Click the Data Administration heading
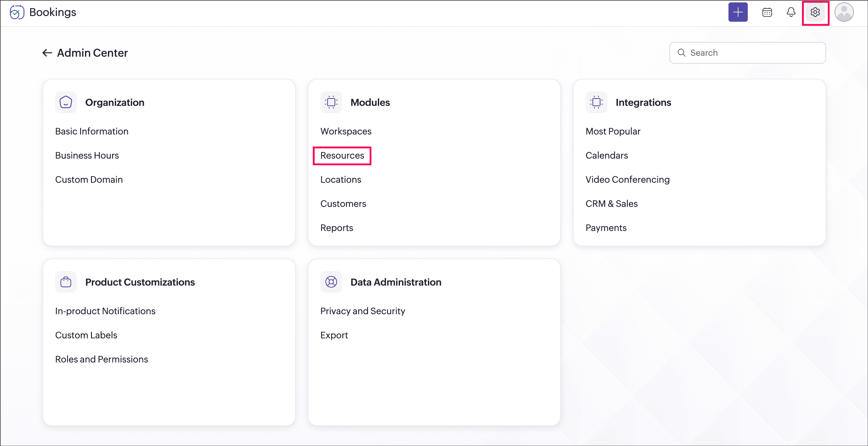Screen dimensions: 868x446 click(396, 282)
